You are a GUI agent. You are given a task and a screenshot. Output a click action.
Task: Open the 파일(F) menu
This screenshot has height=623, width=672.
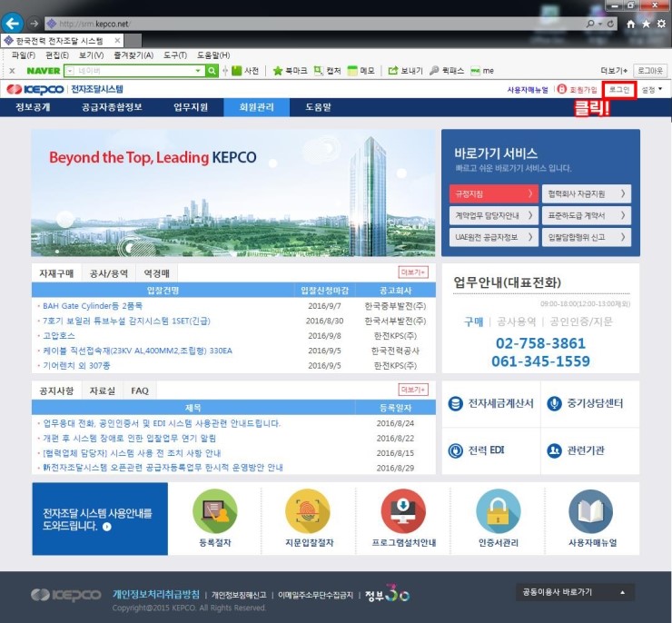[23, 55]
